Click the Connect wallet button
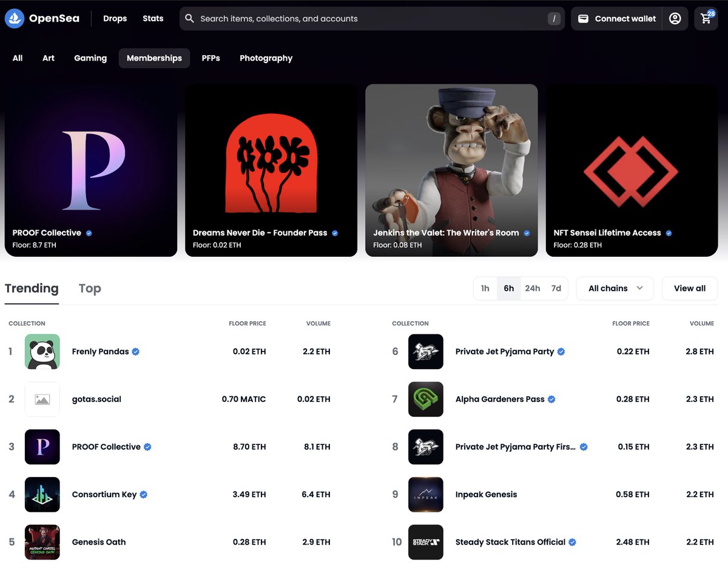This screenshot has width=728, height=573. click(x=617, y=19)
